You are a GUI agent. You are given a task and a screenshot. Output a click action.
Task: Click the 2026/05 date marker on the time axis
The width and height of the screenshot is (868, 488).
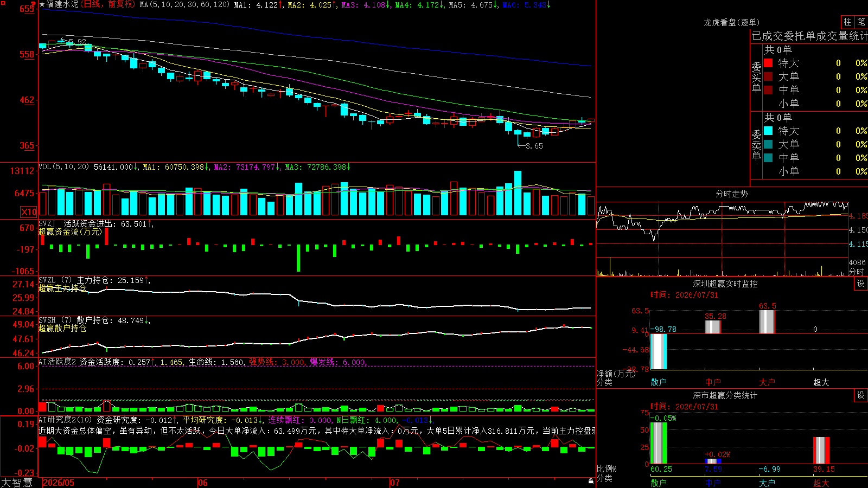point(59,483)
